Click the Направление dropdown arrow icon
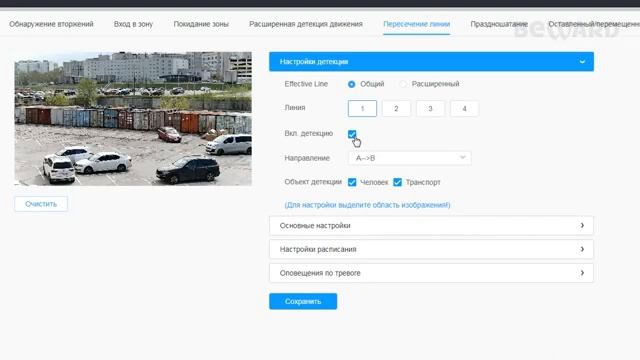 coord(462,158)
